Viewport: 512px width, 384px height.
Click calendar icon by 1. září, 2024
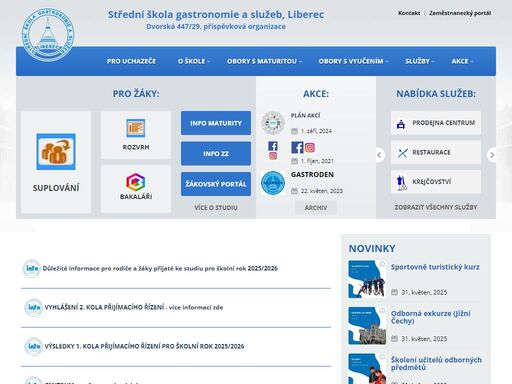point(294,131)
